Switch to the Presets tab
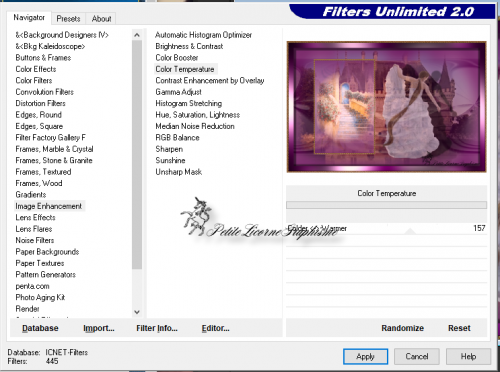 point(68,19)
